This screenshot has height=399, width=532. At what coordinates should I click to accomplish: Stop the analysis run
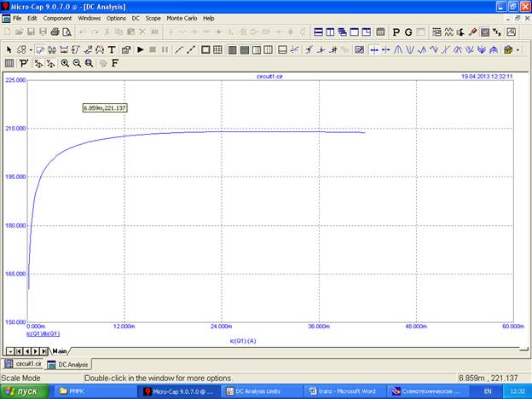(153, 49)
